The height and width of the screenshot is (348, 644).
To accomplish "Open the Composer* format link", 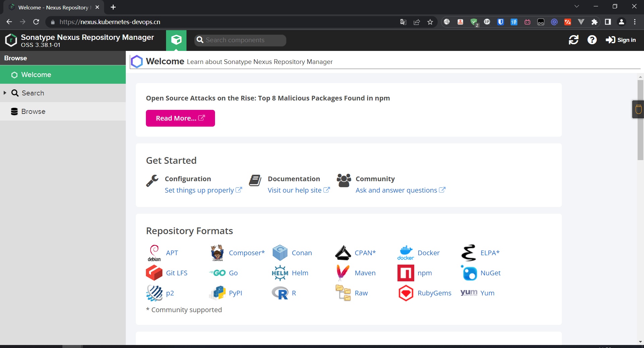I will 247,253.
